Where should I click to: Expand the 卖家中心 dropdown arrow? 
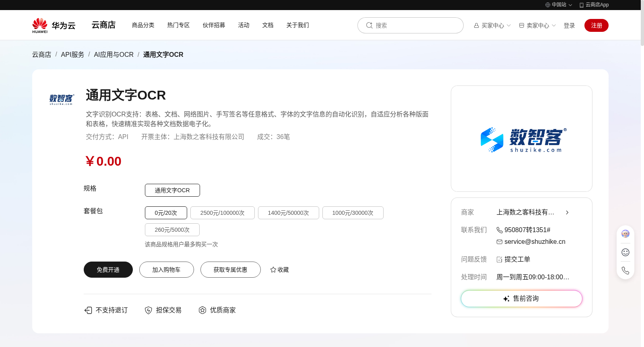[x=554, y=25]
